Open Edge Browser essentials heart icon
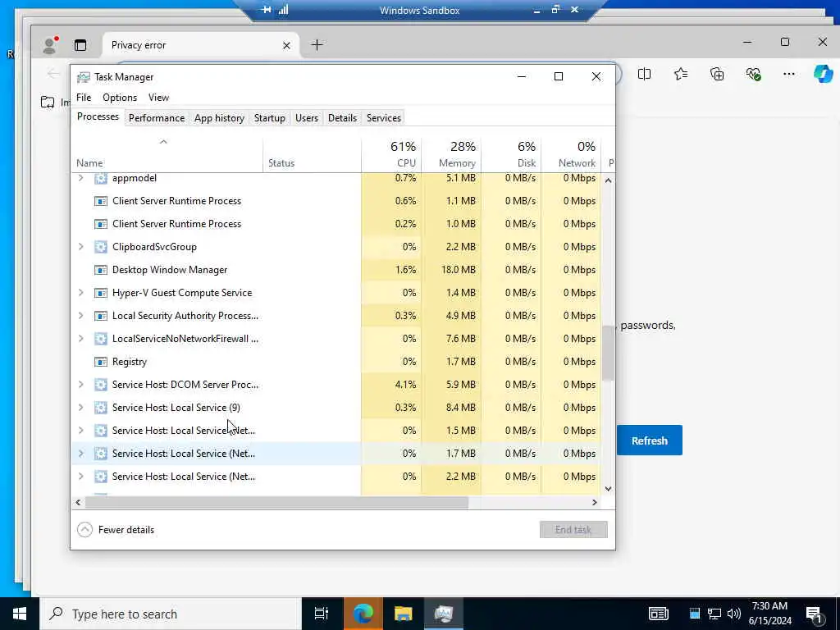The image size is (840, 630). (753, 74)
